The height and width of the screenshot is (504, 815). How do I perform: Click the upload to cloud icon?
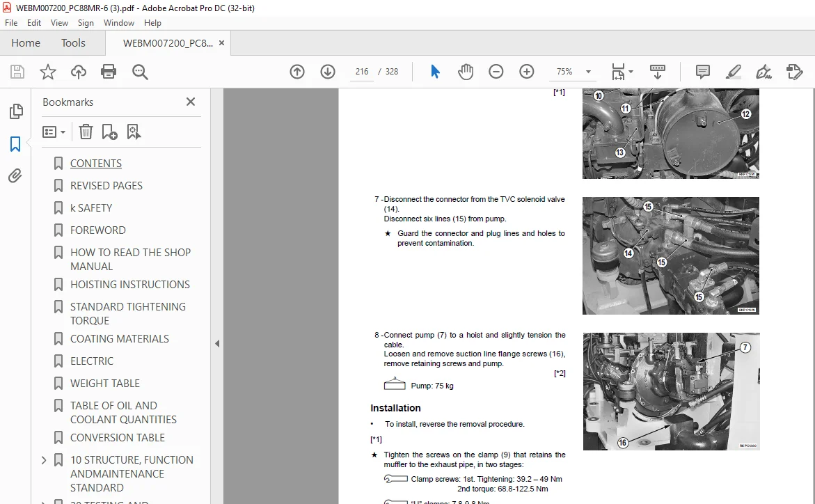79,72
